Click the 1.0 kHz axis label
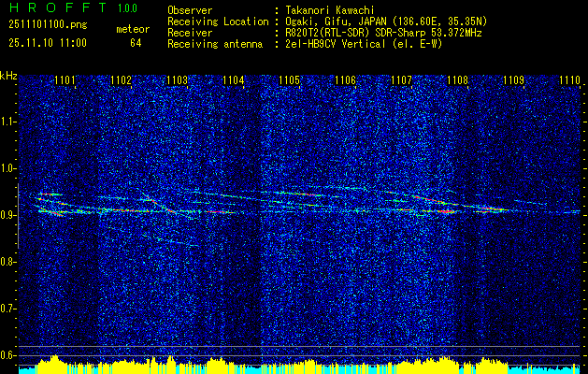The width and height of the screenshot is (588, 374). 8,168
